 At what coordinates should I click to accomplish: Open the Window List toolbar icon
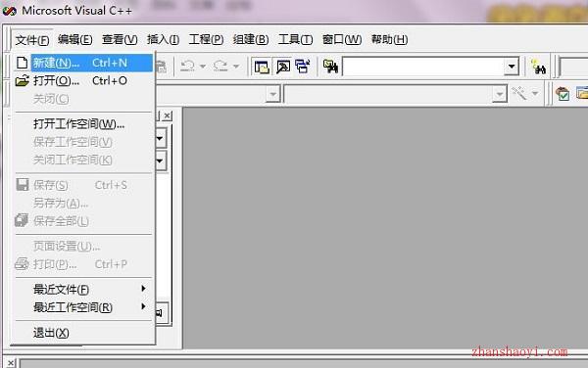coord(302,67)
